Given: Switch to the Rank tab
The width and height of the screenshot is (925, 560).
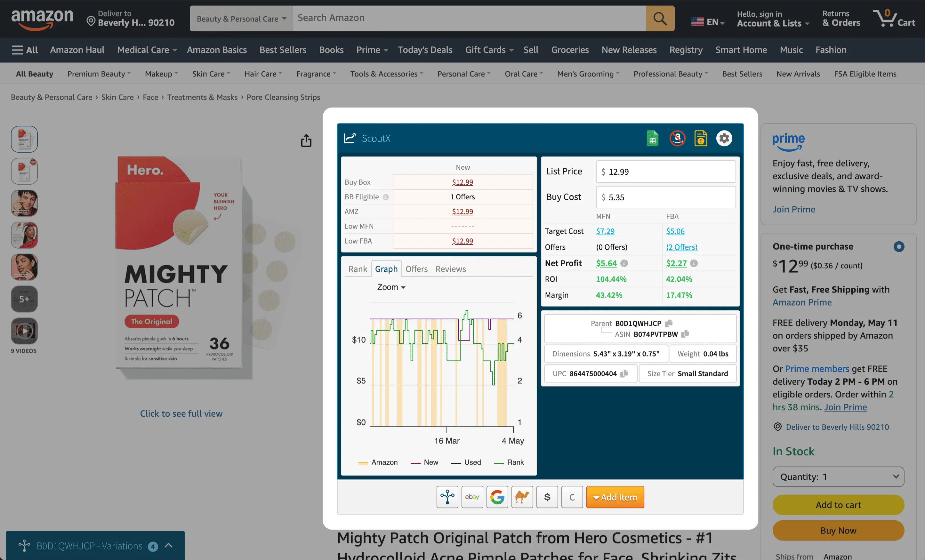Looking at the screenshot, I should coord(358,269).
